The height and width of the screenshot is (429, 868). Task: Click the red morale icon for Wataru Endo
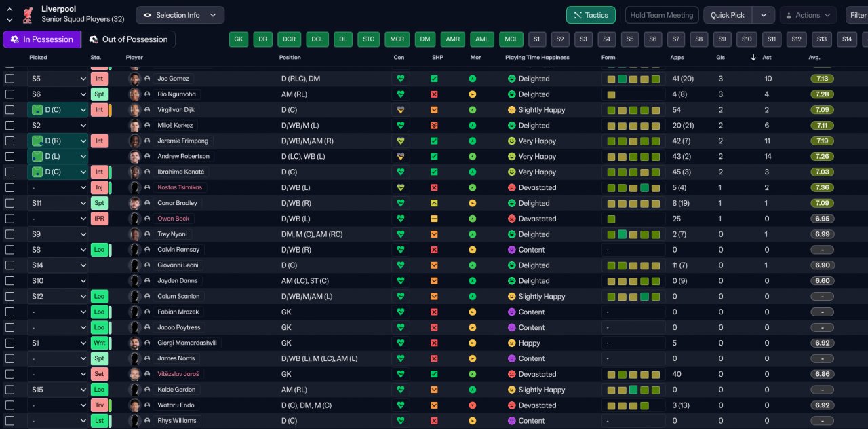point(473,405)
